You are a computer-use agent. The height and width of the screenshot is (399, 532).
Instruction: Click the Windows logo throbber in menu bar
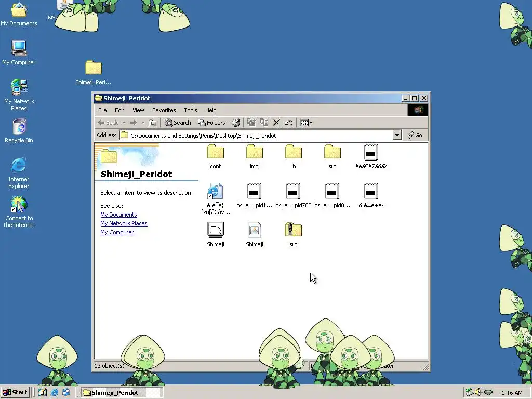click(x=418, y=110)
